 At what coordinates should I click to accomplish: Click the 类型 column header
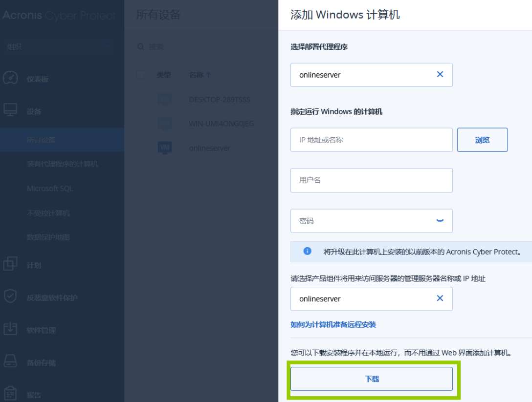coord(163,75)
